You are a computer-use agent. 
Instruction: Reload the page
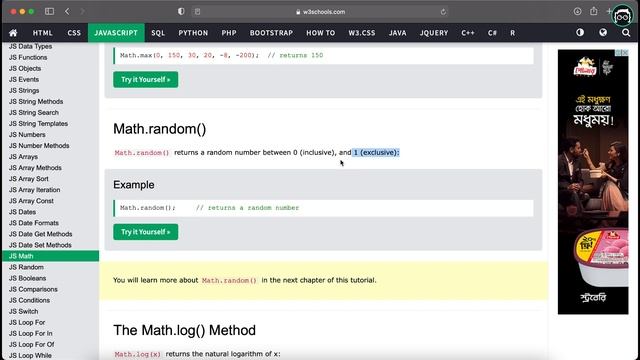(x=443, y=12)
